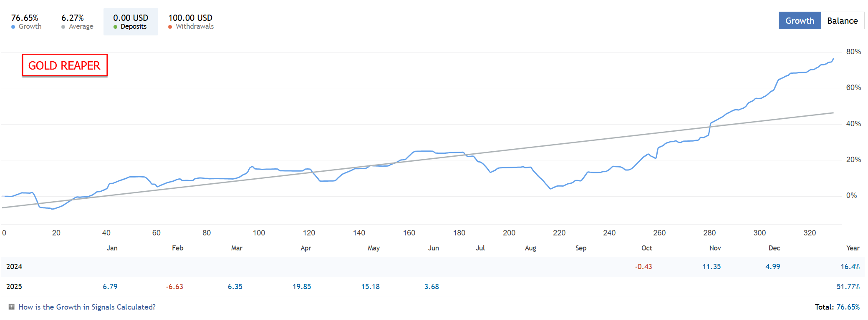Click the blue dot beside the Growth legend
Viewport: 868px width, 320px height.
(13, 27)
